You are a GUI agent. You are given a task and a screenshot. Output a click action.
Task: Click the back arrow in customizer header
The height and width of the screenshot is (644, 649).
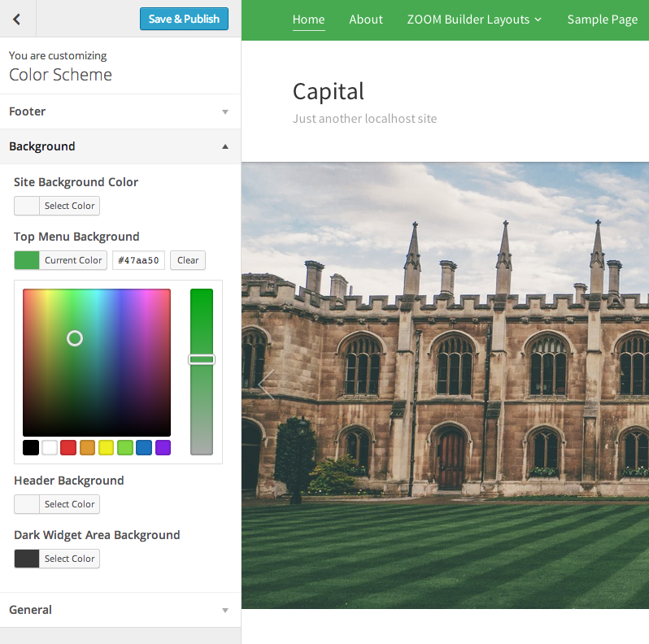coord(17,19)
